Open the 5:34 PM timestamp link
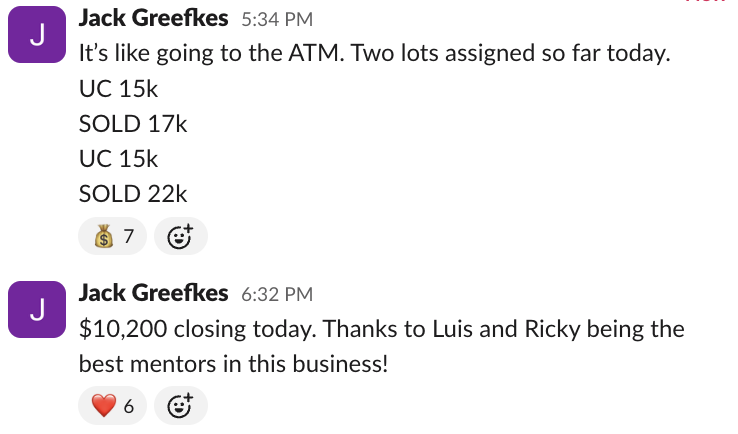738x434 pixels. coord(278,20)
